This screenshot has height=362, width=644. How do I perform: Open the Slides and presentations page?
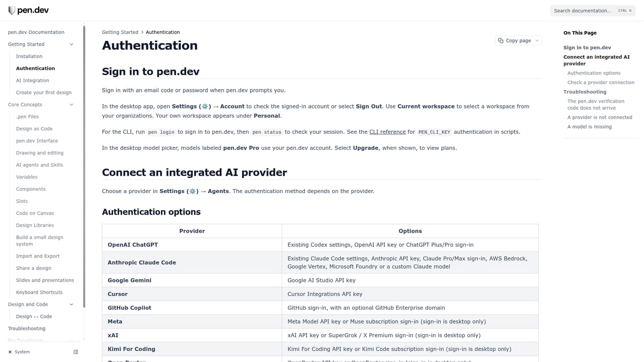click(45, 280)
